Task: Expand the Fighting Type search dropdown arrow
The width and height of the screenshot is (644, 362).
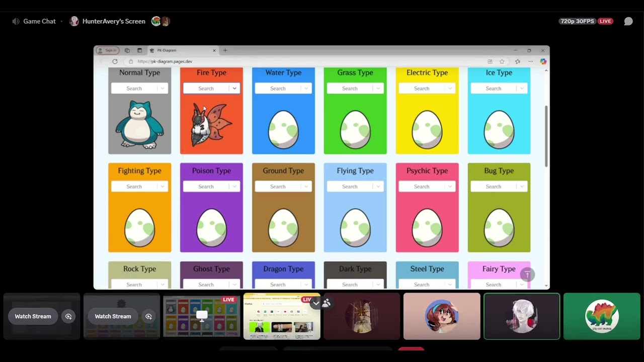Action: point(163,187)
